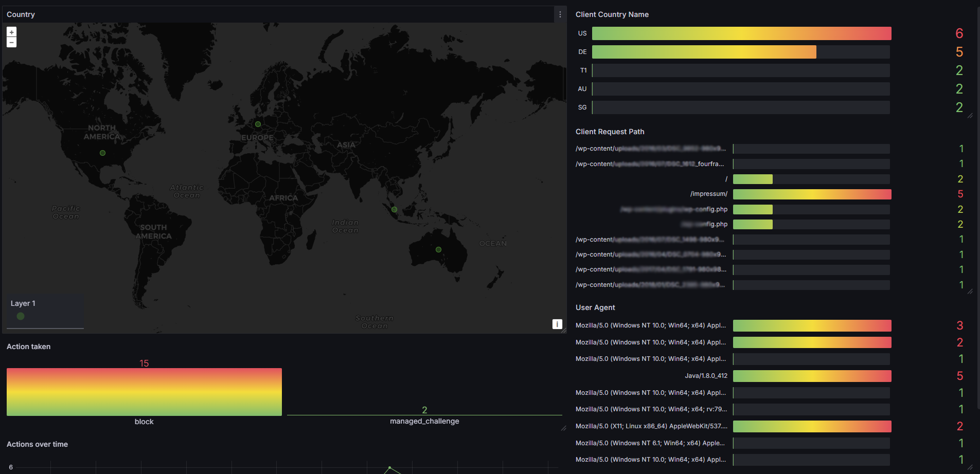Screen dimensions: 980x474
Task: Open the Country panel title menu
Action: [21, 14]
